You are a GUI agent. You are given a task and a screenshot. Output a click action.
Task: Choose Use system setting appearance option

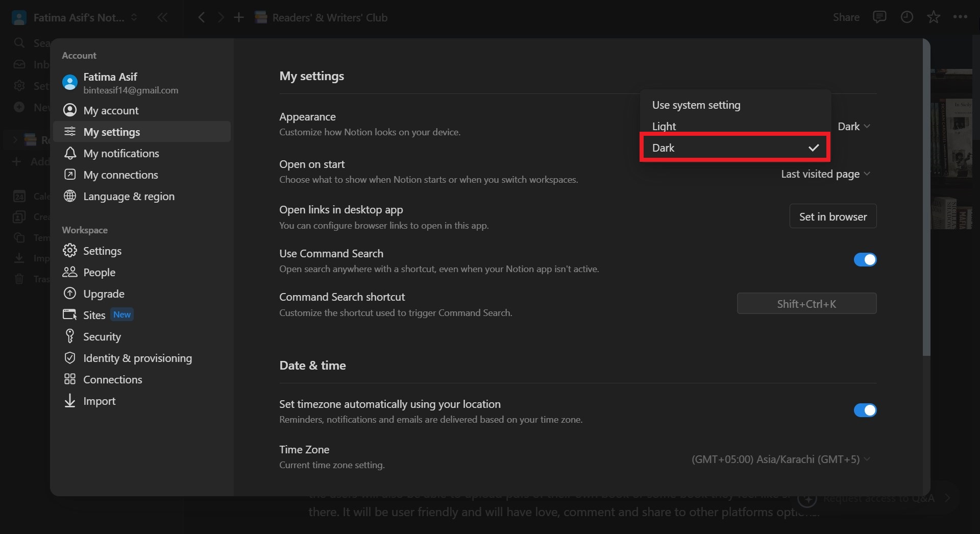point(696,105)
